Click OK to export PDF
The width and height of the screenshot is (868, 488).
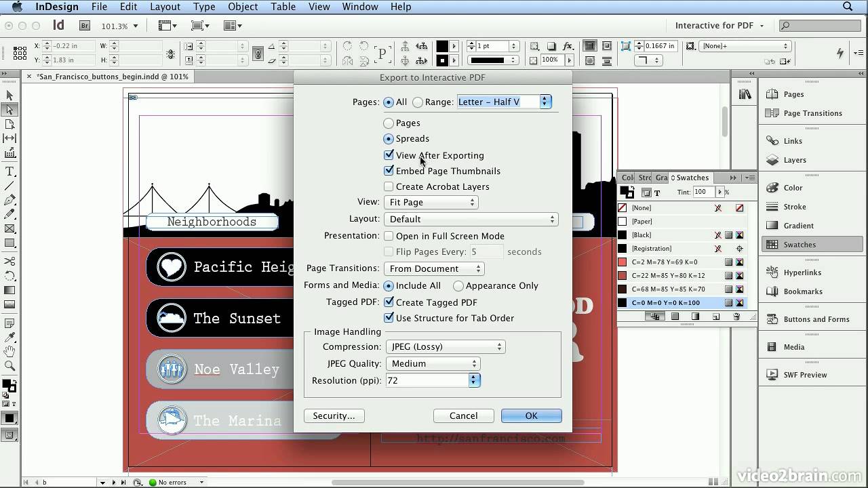point(531,415)
